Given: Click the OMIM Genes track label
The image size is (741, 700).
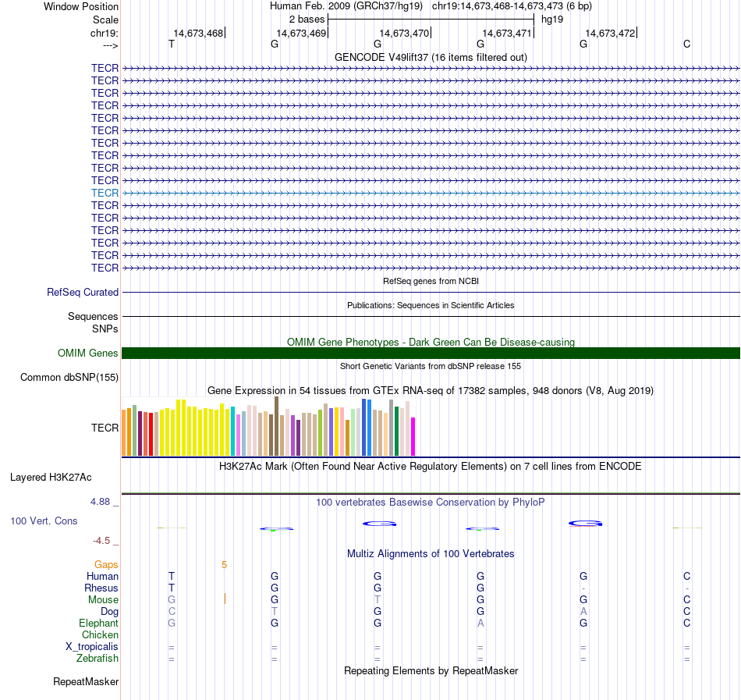Looking at the screenshot, I should pos(88,353).
